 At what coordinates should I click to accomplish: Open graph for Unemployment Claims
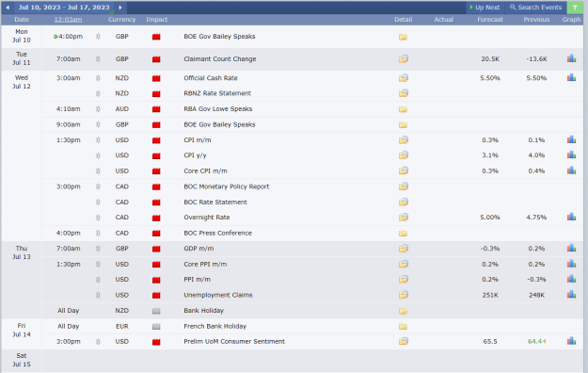click(x=571, y=295)
